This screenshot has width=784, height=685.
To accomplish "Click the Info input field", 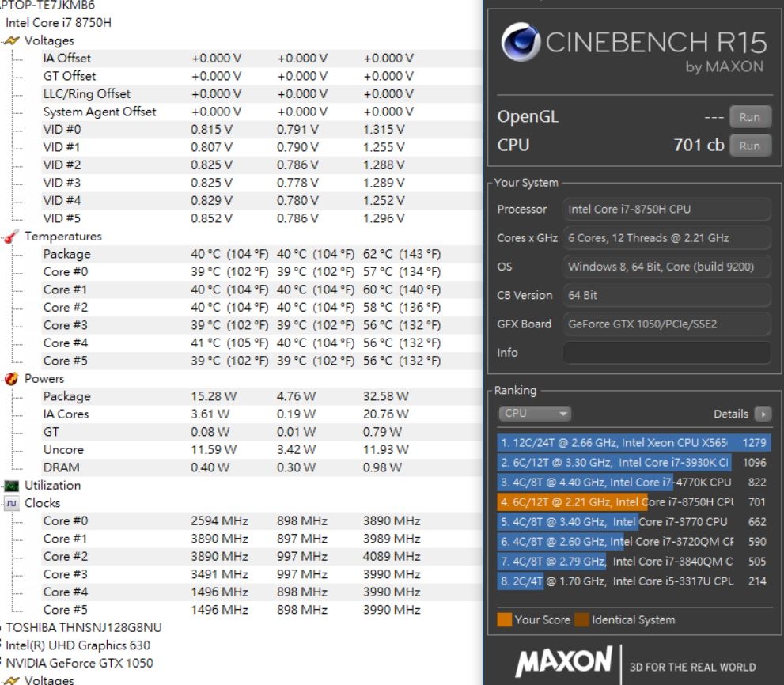I will pos(666,353).
